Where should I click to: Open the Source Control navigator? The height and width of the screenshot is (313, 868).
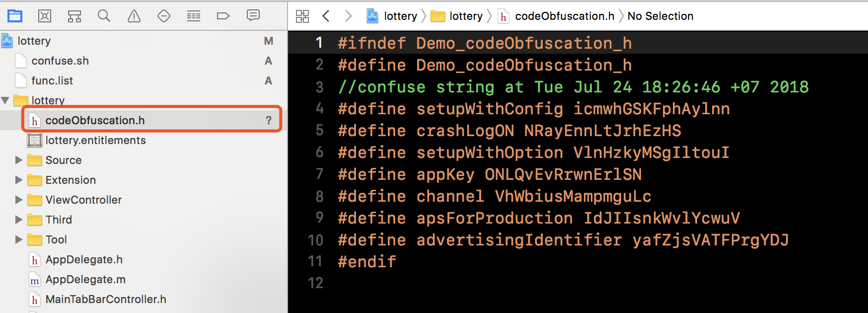pyautogui.click(x=45, y=16)
